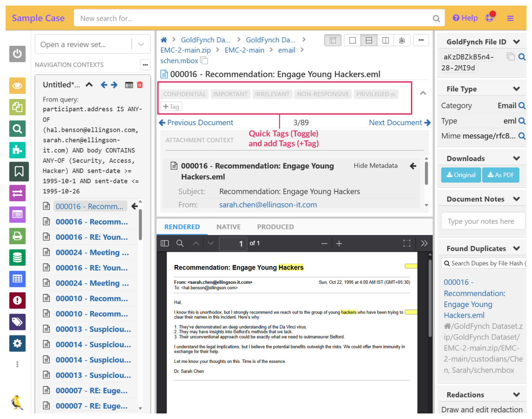Toggle the CONFIDENTIAL quick tag
532x419 pixels.
point(184,94)
